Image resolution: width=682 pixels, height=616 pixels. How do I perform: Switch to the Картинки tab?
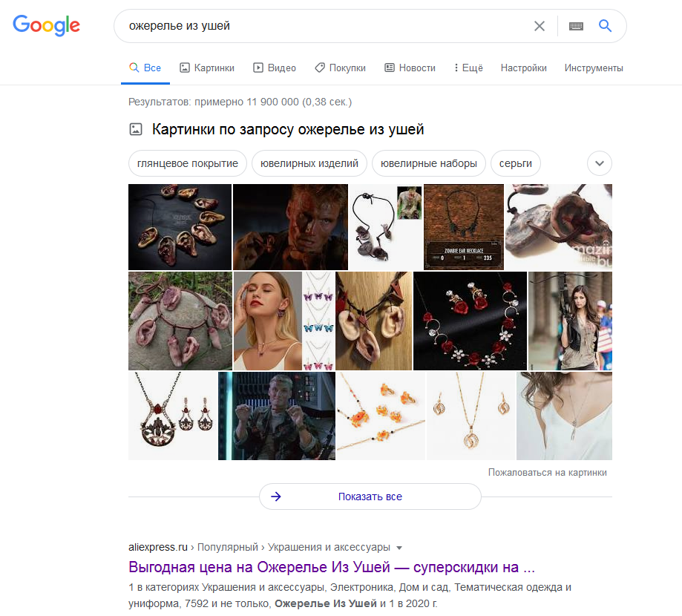tap(207, 68)
